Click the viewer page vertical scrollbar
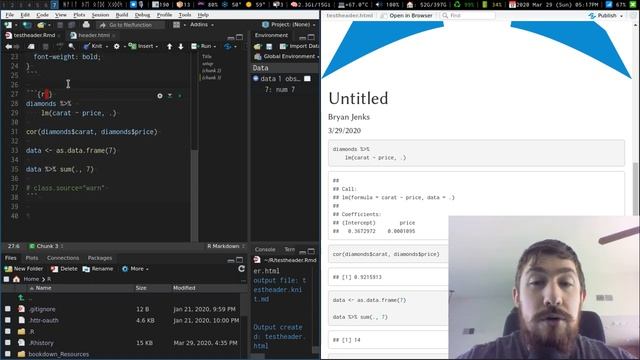Viewport: 640px width, 360px height. coord(636,189)
